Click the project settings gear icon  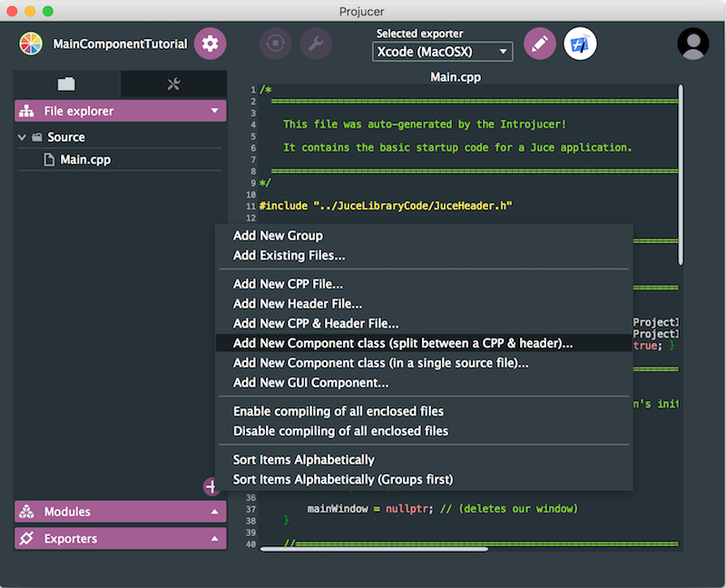coord(210,44)
